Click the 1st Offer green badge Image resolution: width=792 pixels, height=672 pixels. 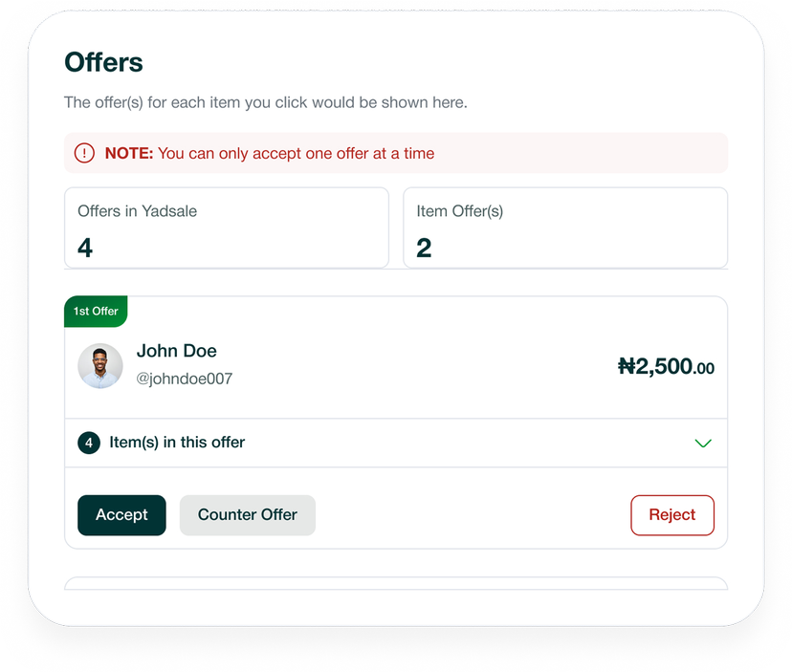[96, 311]
